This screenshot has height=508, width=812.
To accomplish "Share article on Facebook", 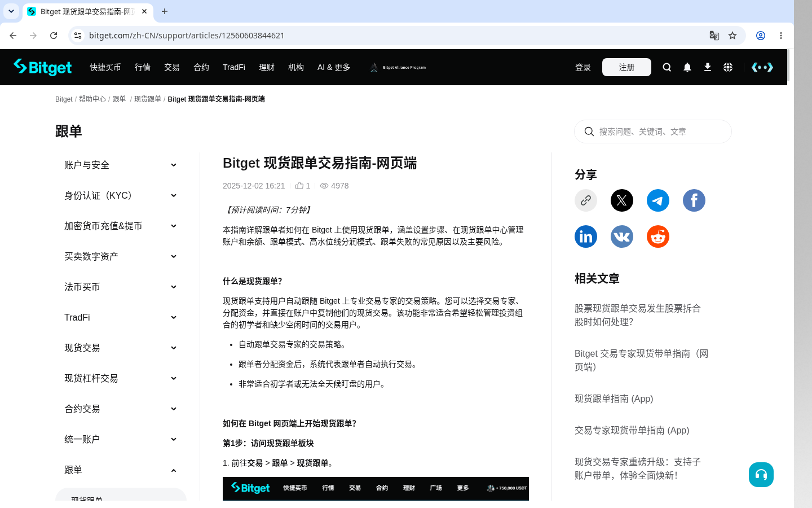I will click(x=694, y=200).
